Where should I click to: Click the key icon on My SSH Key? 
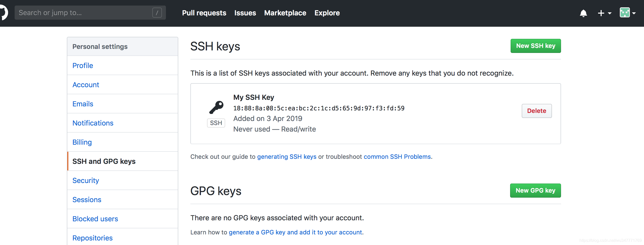216,107
